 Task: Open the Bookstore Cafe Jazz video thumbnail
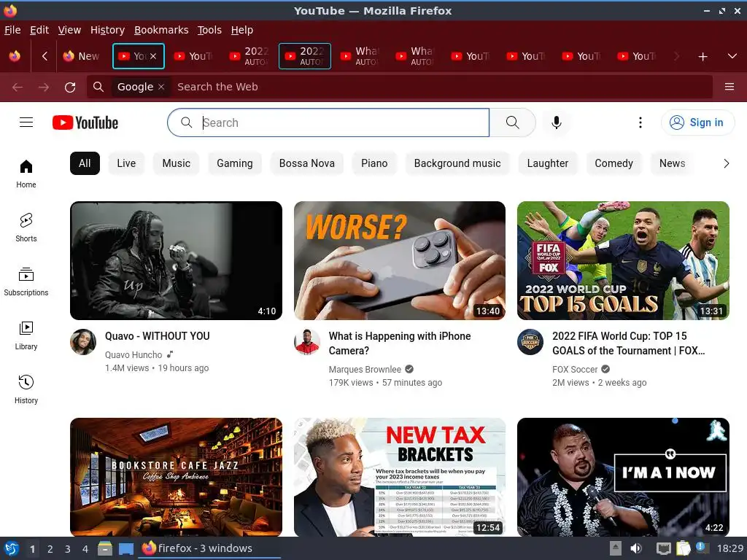pyautogui.click(x=176, y=477)
